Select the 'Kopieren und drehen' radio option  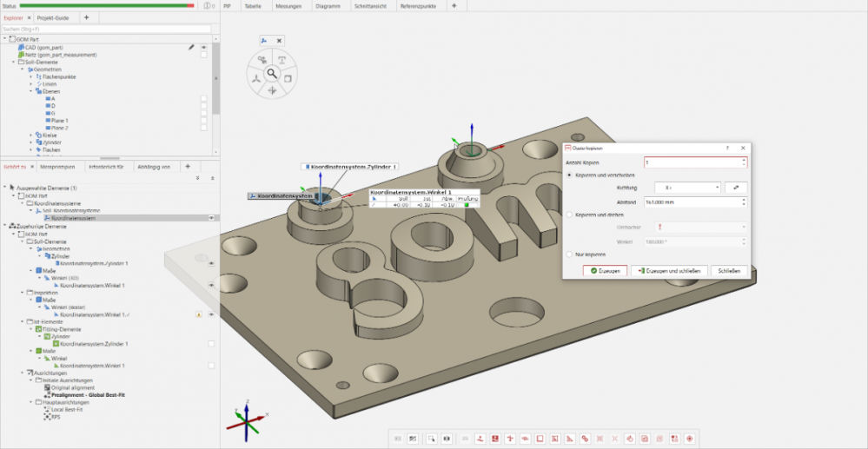coord(569,214)
